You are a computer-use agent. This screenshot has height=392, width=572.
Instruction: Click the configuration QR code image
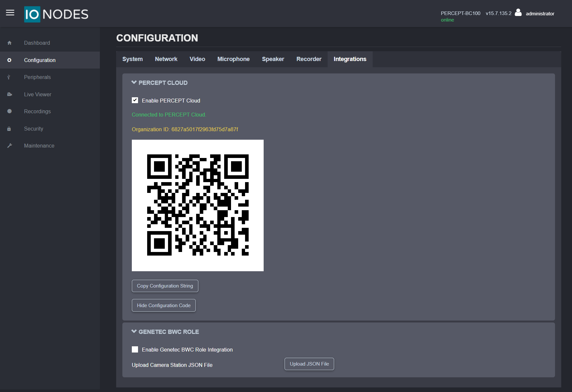pyautogui.click(x=198, y=205)
